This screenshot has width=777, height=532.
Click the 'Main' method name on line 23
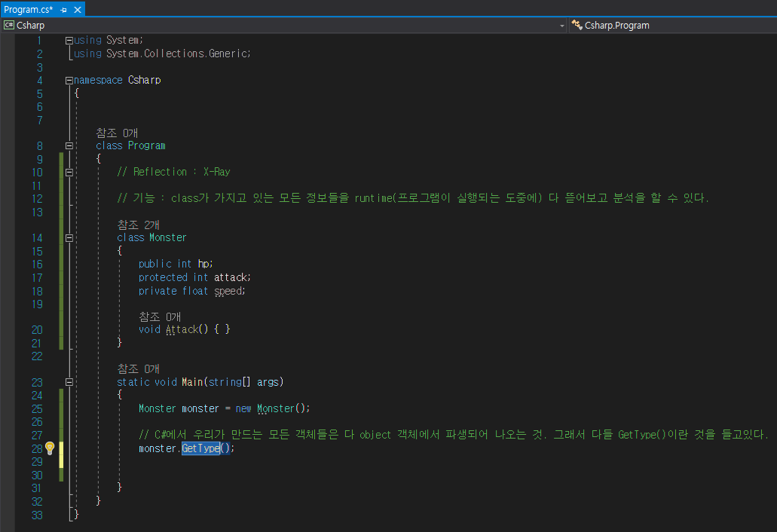tap(192, 382)
